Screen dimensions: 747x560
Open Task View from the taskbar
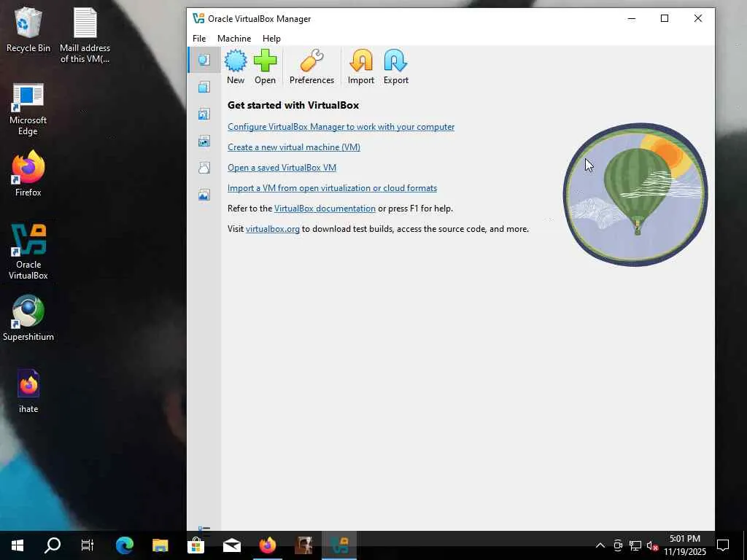pyautogui.click(x=88, y=545)
